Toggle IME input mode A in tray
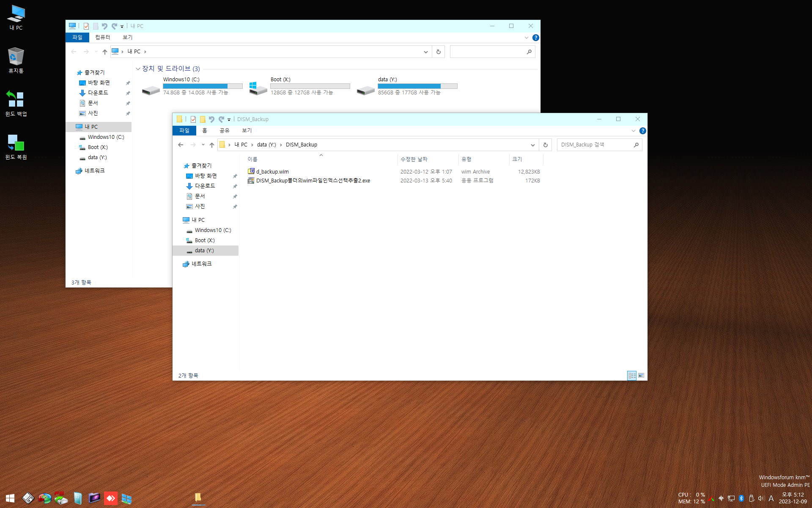 coord(771,498)
